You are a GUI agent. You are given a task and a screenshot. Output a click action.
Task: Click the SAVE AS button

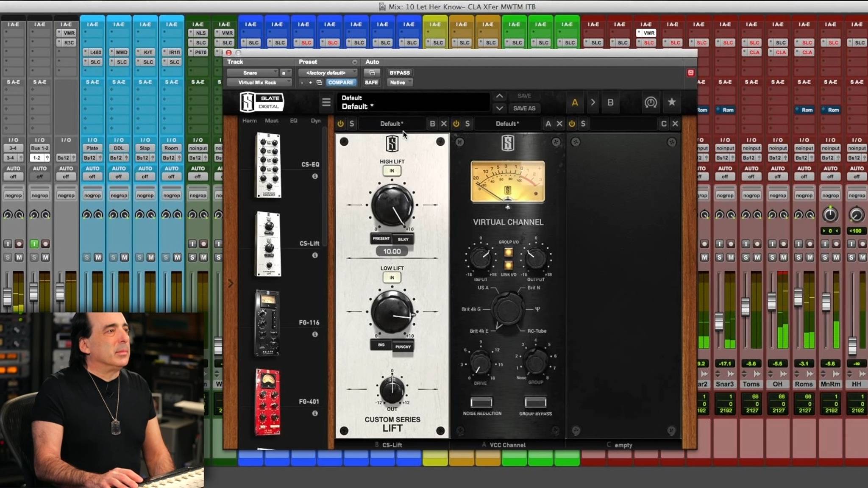point(524,108)
